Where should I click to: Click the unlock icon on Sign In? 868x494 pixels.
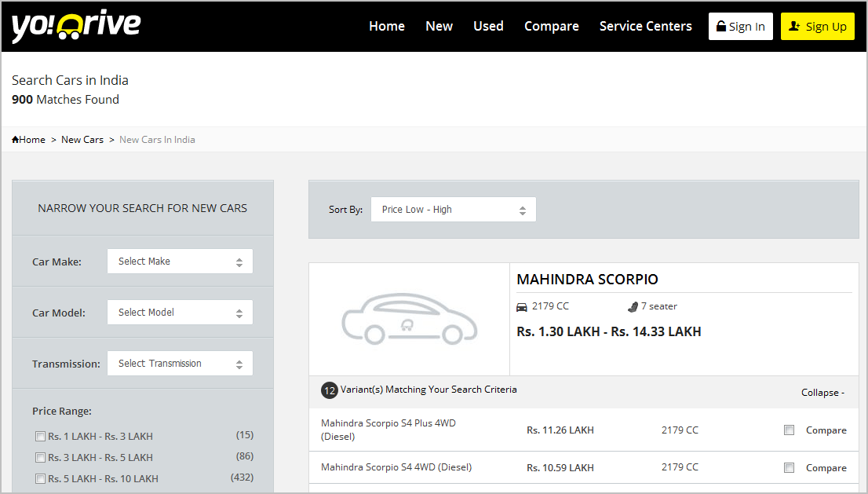[x=720, y=26]
